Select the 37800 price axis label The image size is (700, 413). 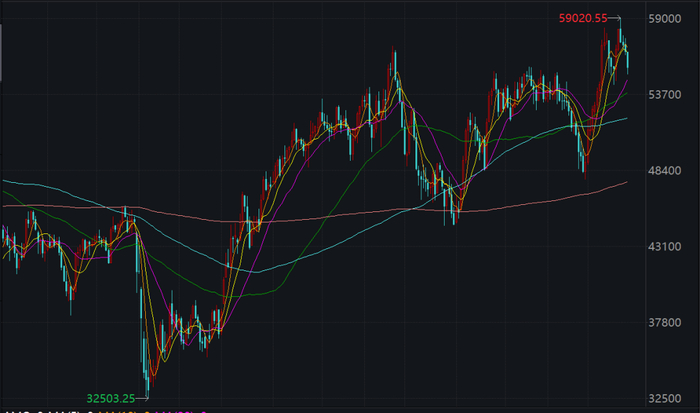(663, 322)
